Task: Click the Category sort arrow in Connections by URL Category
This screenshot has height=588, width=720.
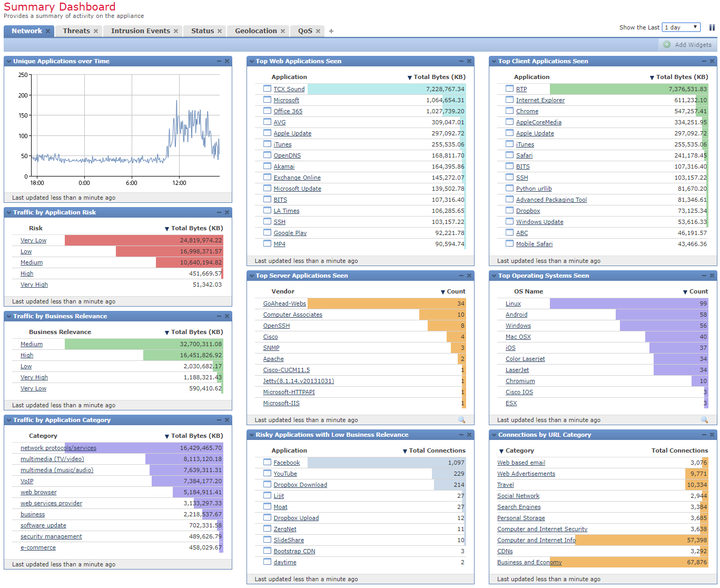Action: pos(500,450)
